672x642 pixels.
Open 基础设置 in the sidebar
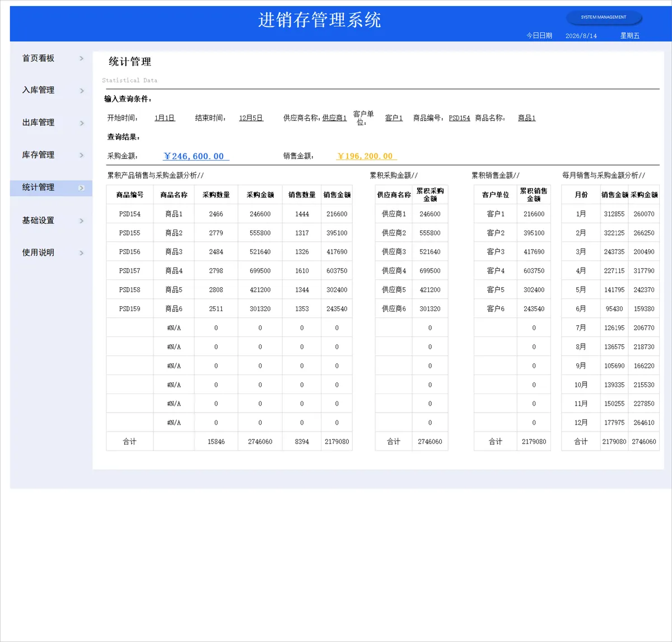point(38,221)
